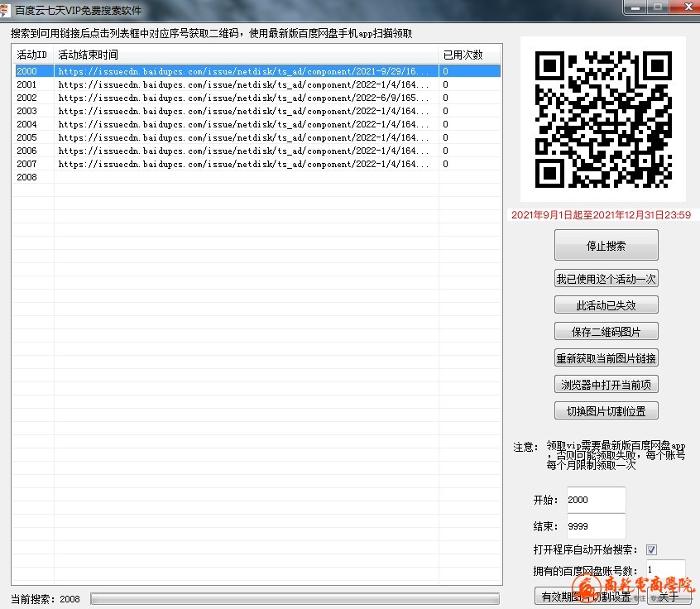Select row with activity ID 2002
This screenshot has height=609, width=700.
[257, 98]
